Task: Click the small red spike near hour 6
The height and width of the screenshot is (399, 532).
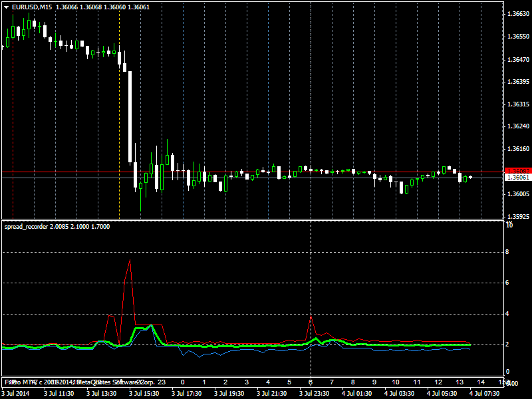Action: tap(311, 318)
